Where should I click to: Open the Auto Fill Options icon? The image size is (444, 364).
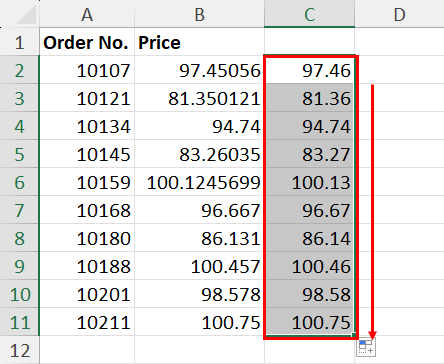point(366,347)
